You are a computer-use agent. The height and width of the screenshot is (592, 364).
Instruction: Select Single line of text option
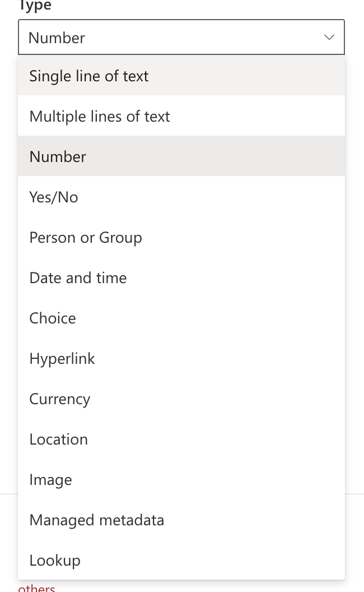pos(88,76)
